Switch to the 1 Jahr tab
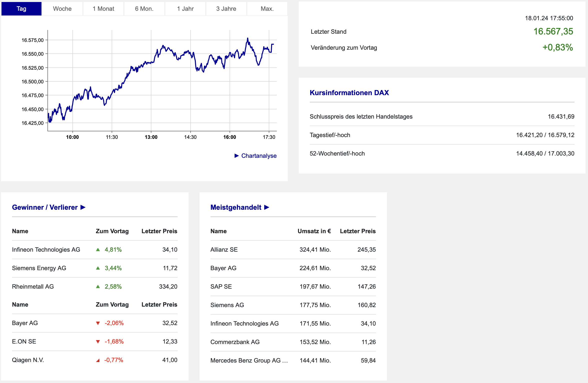This screenshot has height=383, width=588. [185, 9]
